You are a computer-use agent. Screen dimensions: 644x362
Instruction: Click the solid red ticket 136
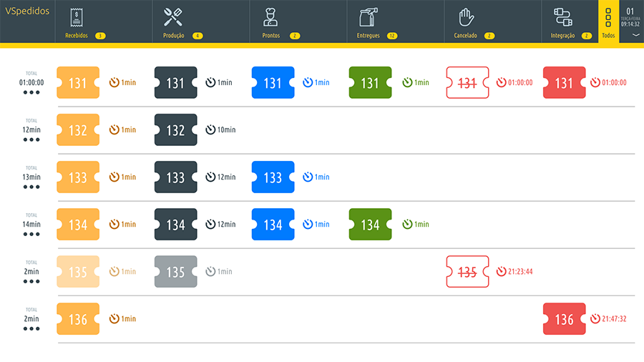pyautogui.click(x=564, y=319)
